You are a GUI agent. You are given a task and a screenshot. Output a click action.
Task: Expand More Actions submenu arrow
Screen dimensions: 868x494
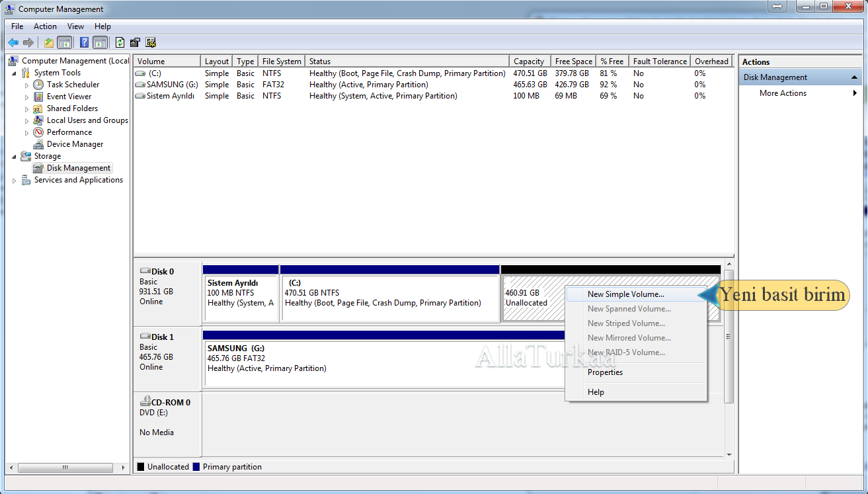(855, 93)
